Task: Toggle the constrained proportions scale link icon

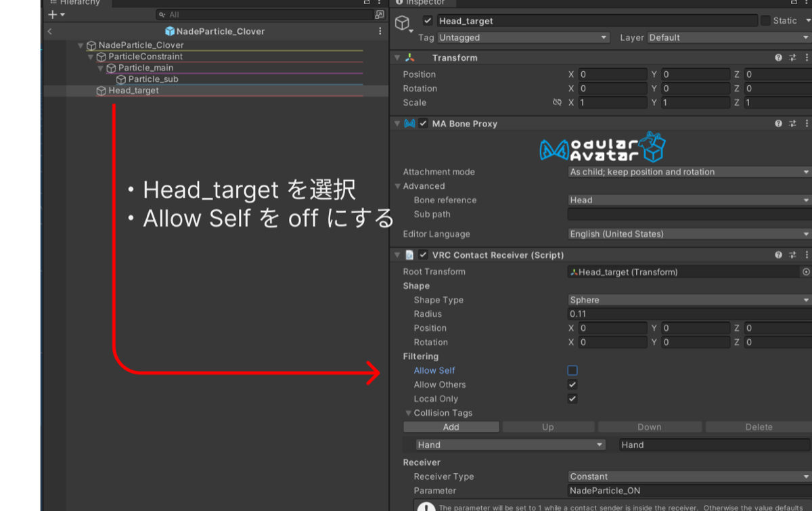Action: click(557, 103)
